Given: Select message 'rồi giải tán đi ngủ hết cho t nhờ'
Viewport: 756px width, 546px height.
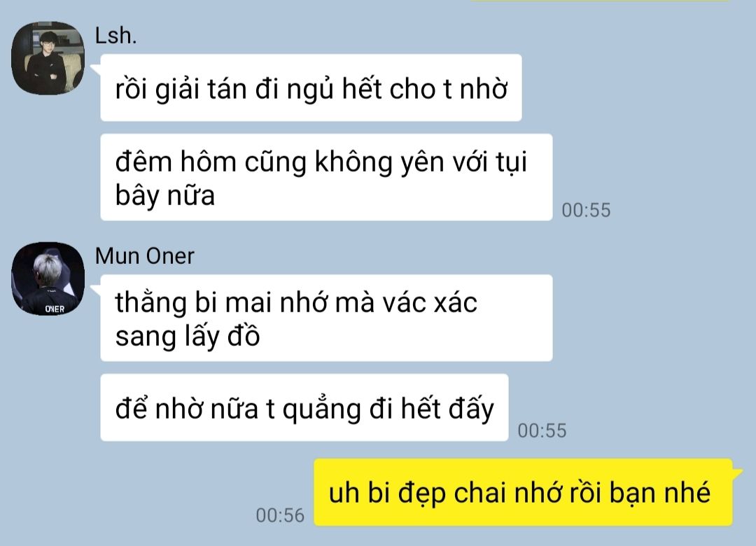Looking at the screenshot, I should click(x=311, y=87).
